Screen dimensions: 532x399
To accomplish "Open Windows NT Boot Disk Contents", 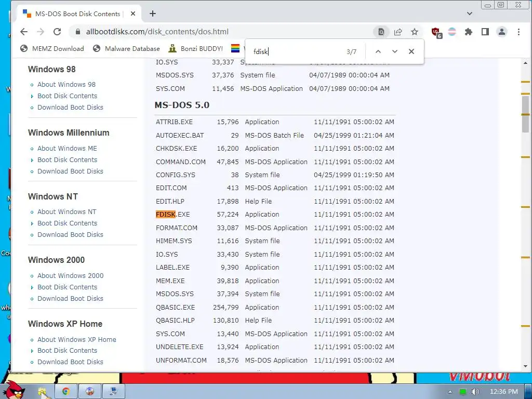I will point(67,223).
